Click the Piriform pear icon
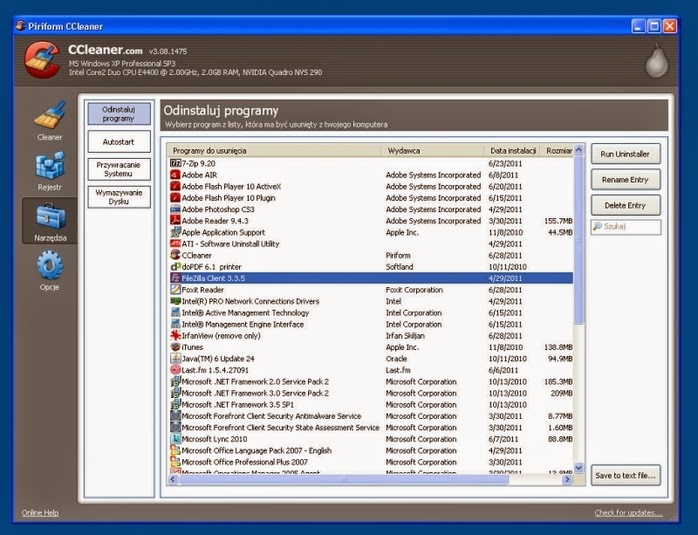This screenshot has width=698, height=535. pos(657,61)
